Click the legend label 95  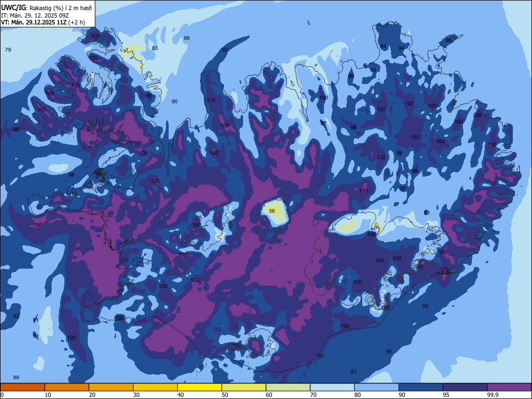tap(446, 395)
